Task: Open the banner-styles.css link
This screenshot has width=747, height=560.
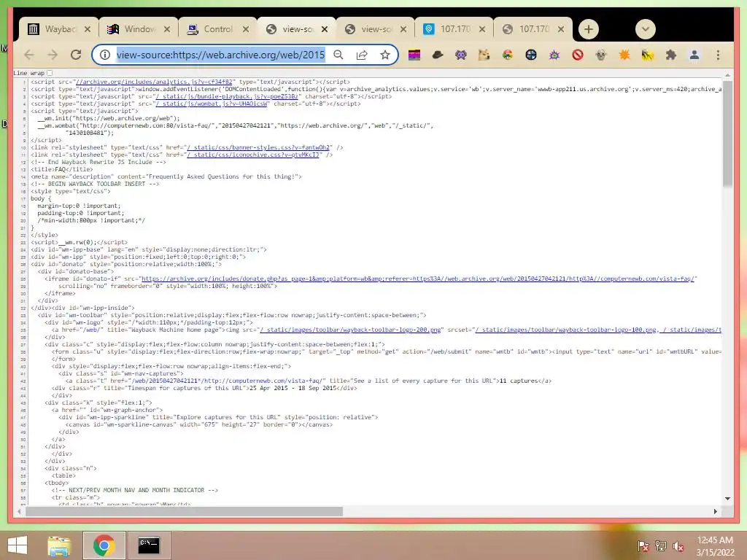Action: click(x=259, y=147)
